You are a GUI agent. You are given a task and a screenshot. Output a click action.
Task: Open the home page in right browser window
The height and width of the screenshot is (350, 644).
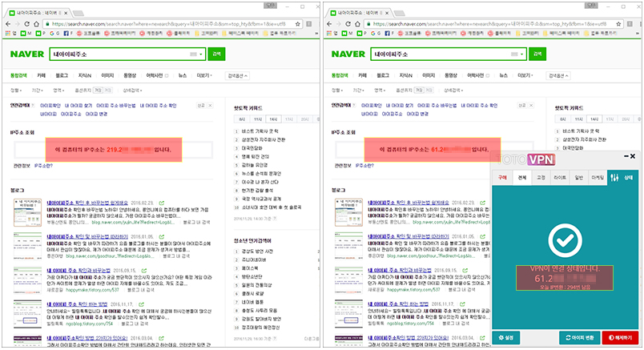pyautogui.click(x=357, y=24)
